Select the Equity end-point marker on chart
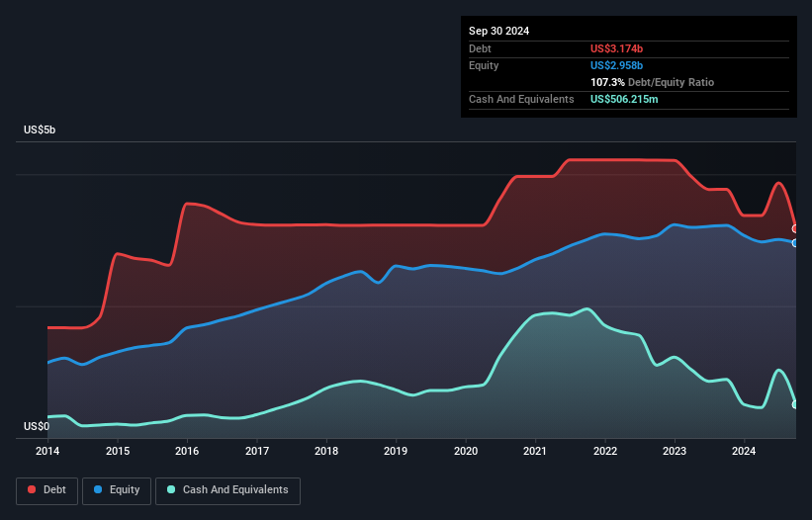The height and width of the screenshot is (520, 812). (795, 243)
